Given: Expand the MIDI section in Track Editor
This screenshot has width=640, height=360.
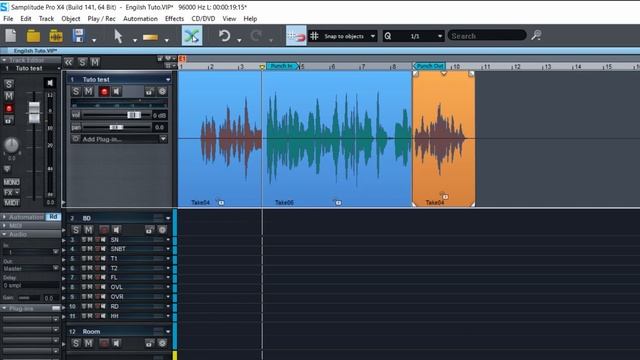Looking at the screenshot, I should (4, 226).
